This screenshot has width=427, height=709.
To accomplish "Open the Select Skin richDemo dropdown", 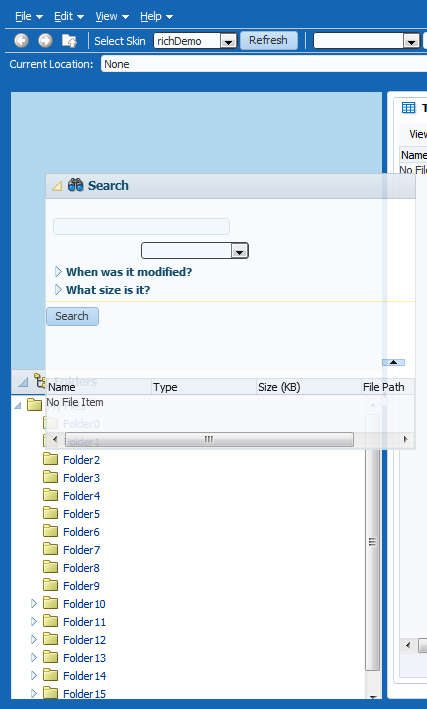I will (x=228, y=41).
